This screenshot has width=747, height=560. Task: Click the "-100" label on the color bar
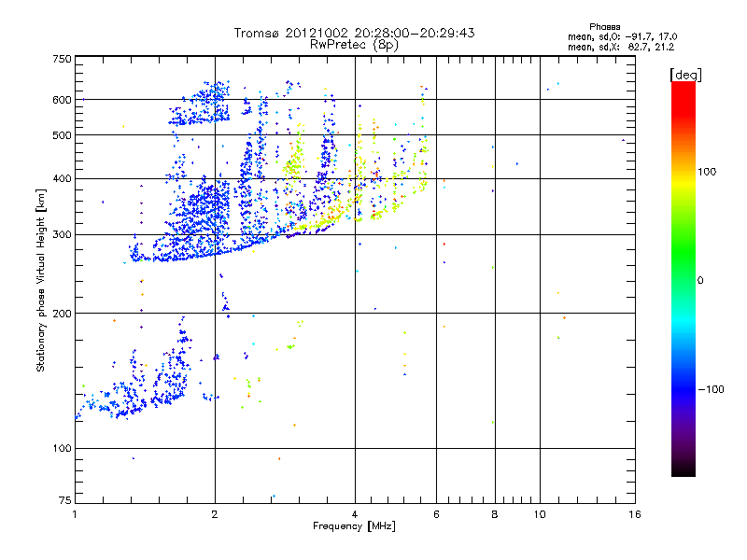[712, 389]
